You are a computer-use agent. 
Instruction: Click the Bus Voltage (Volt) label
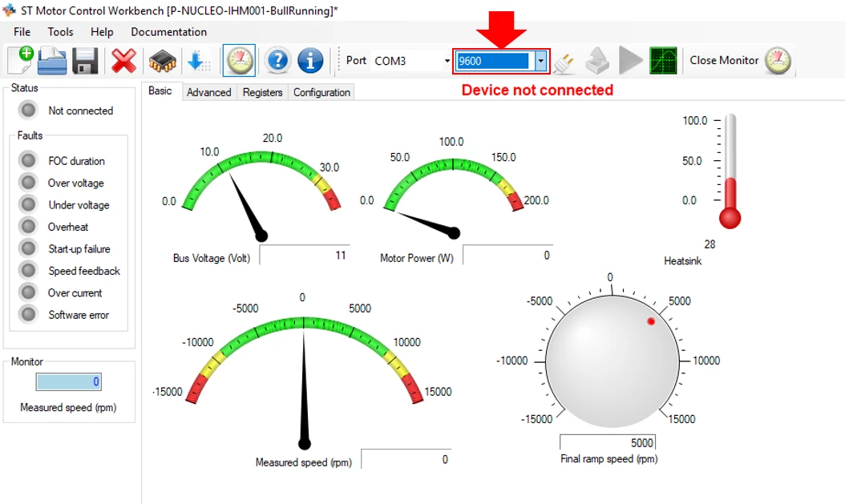212,258
